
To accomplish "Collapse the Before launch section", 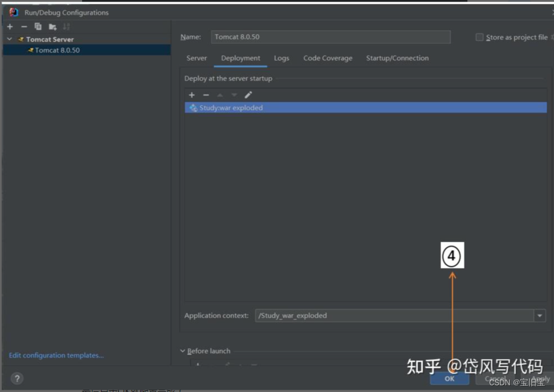I will click(183, 351).
